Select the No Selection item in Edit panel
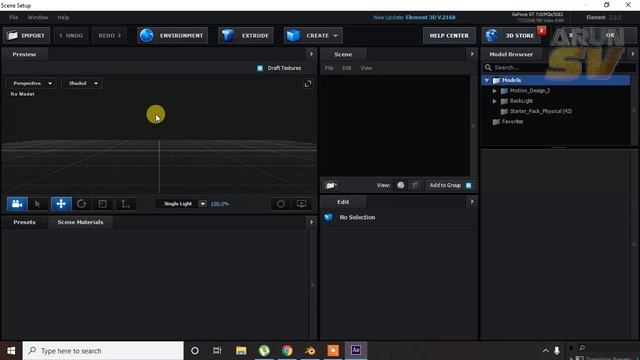Image resolution: width=640 pixels, height=360 pixels. coord(357,218)
